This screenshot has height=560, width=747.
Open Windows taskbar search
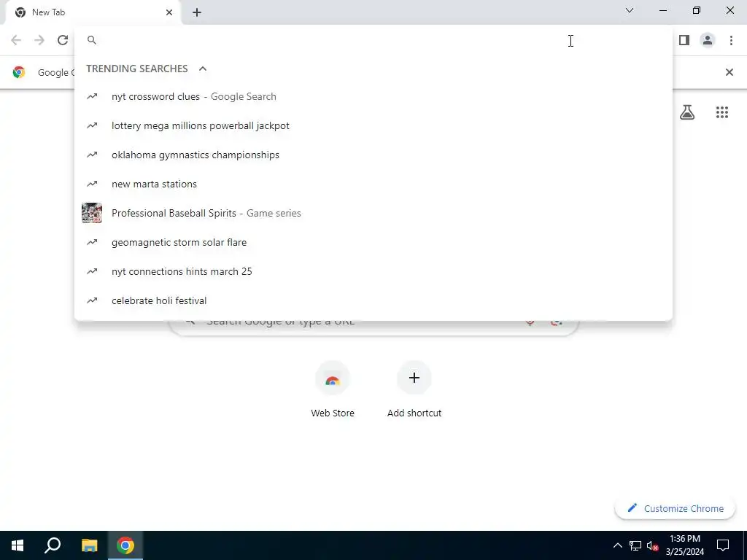[x=53, y=545]
